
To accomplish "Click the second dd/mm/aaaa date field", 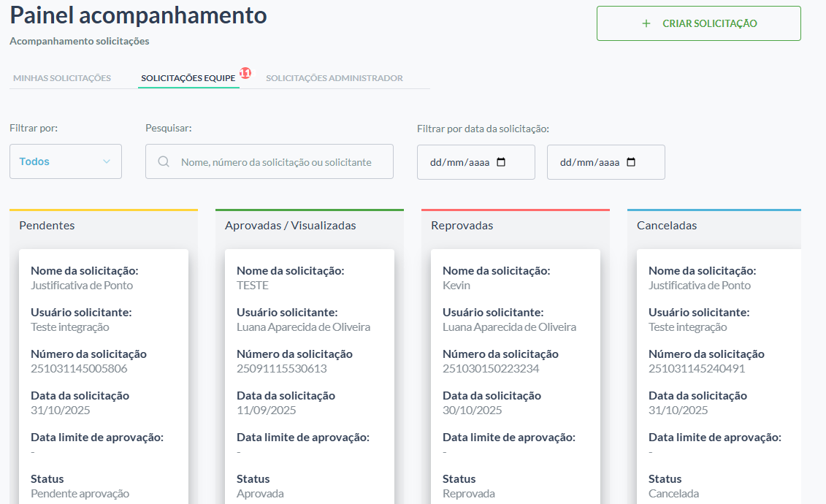I will click(605, 162).
